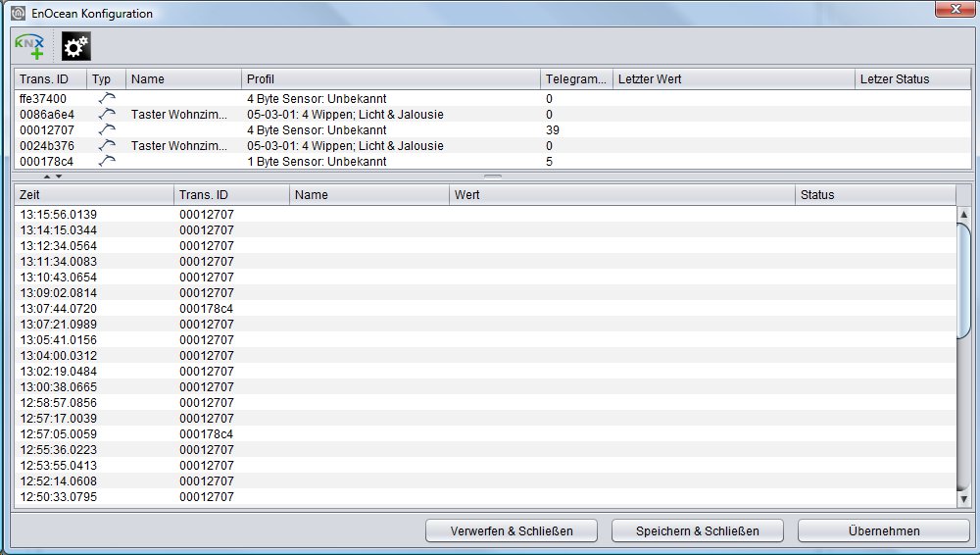This screenshot has width=980, height=555.
Task: Close the EnOcean Konfiguration window
Action: click(x=955, y=9)
